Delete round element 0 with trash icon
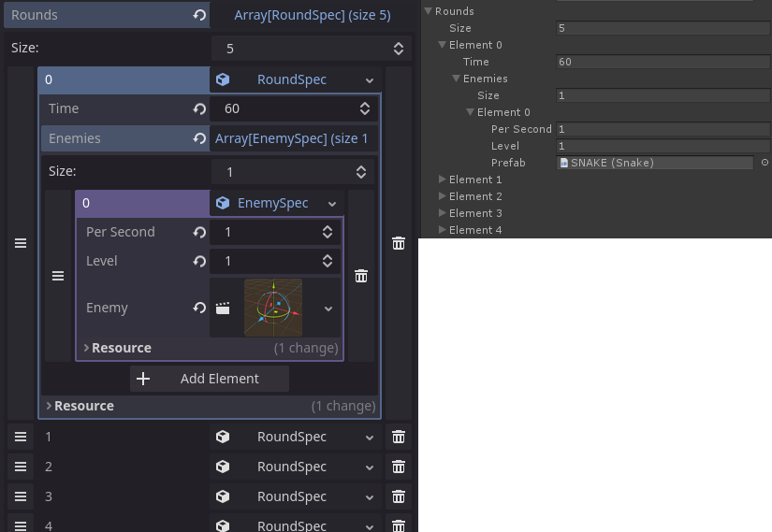 click(x=399, y=243)
